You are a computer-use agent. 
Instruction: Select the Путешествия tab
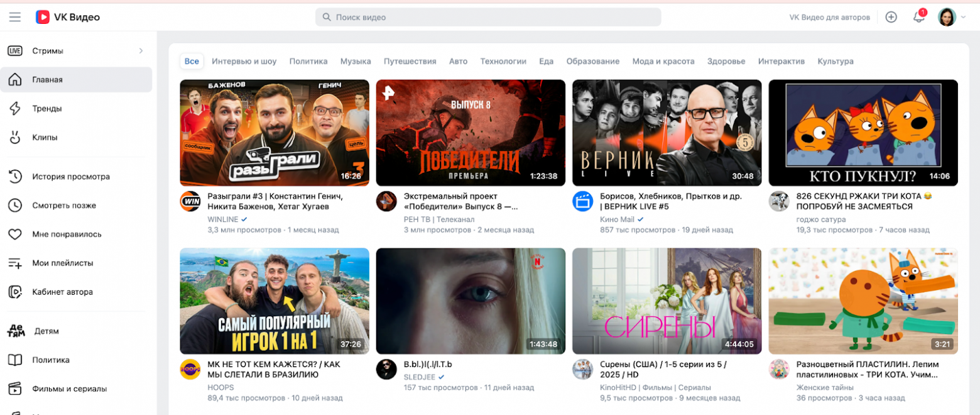coord(410,61)
